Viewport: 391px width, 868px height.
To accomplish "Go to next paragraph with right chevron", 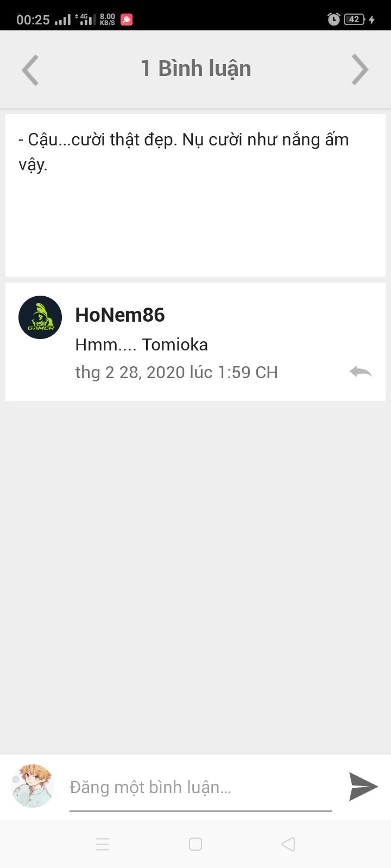I will coord(360,69).
